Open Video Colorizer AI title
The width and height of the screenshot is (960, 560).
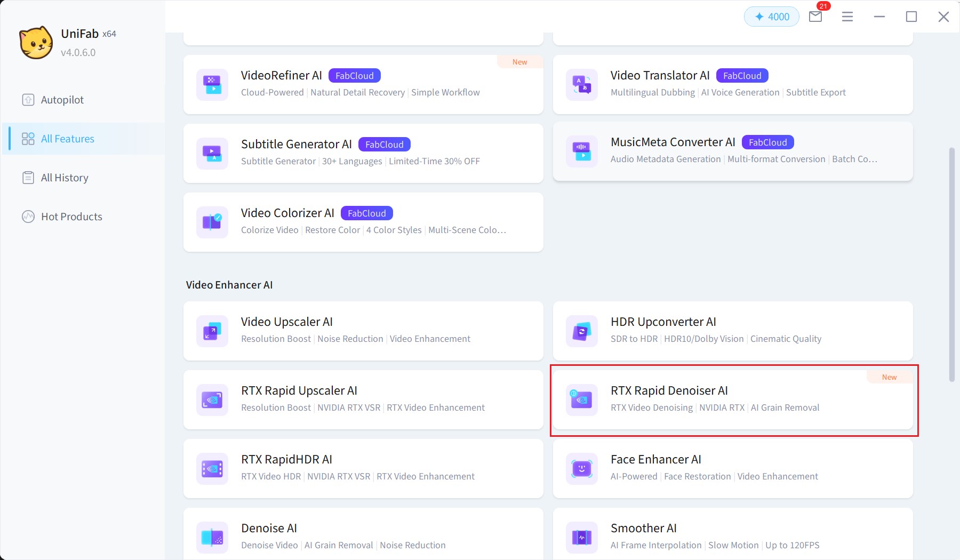(287, 213)
